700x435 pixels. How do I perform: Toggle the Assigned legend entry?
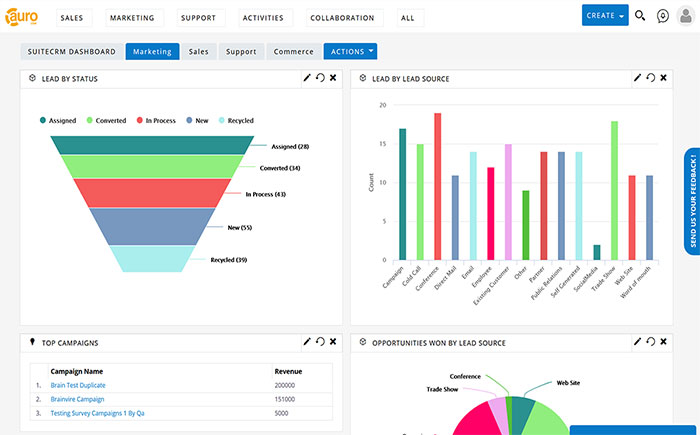[x=58, y=121]
